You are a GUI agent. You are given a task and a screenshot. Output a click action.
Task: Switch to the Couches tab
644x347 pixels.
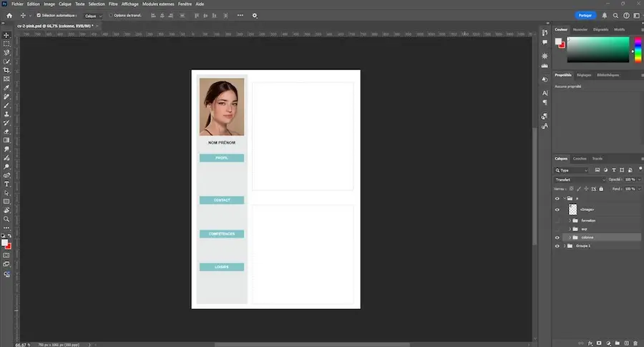point(580,159)
